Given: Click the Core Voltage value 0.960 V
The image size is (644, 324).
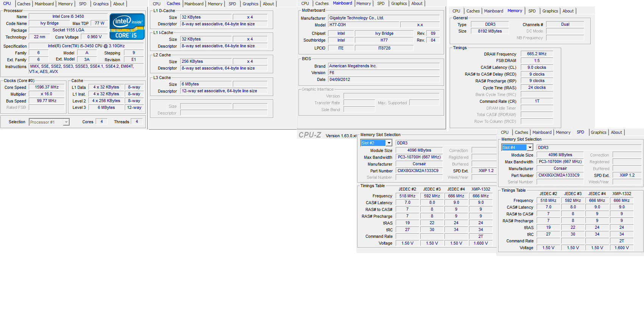Looking at the screenshot, I should (x=94, y=37).
